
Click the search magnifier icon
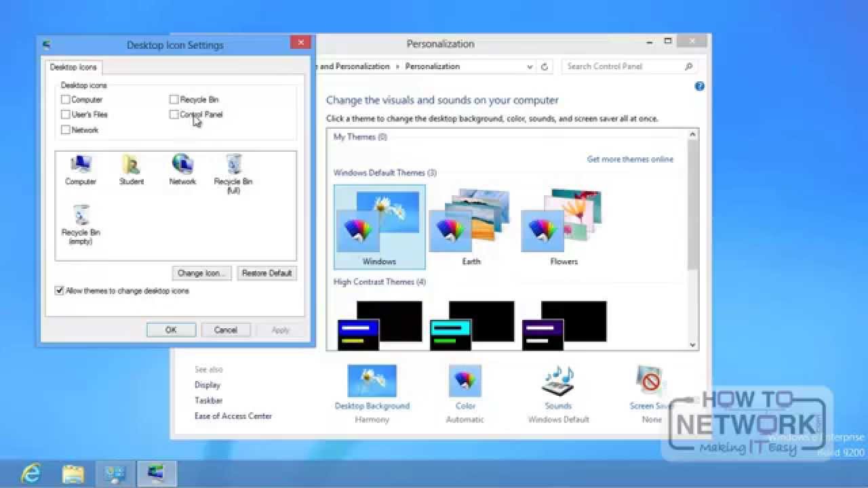(688, 66)
